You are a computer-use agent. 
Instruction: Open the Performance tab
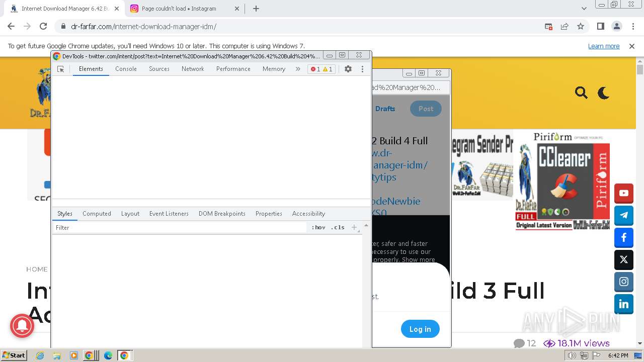(233, 69)
